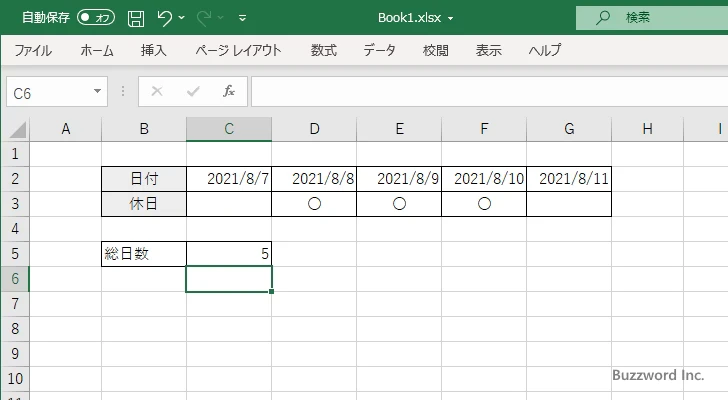
Task: Click the cell containing value 5
Action: click(x=229, y=254)
